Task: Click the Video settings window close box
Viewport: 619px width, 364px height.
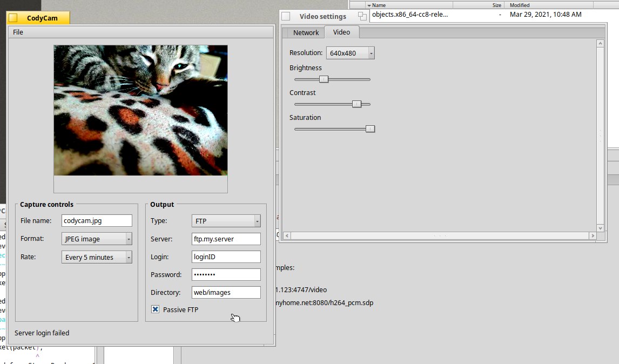Action: click(x=286, y=16)
